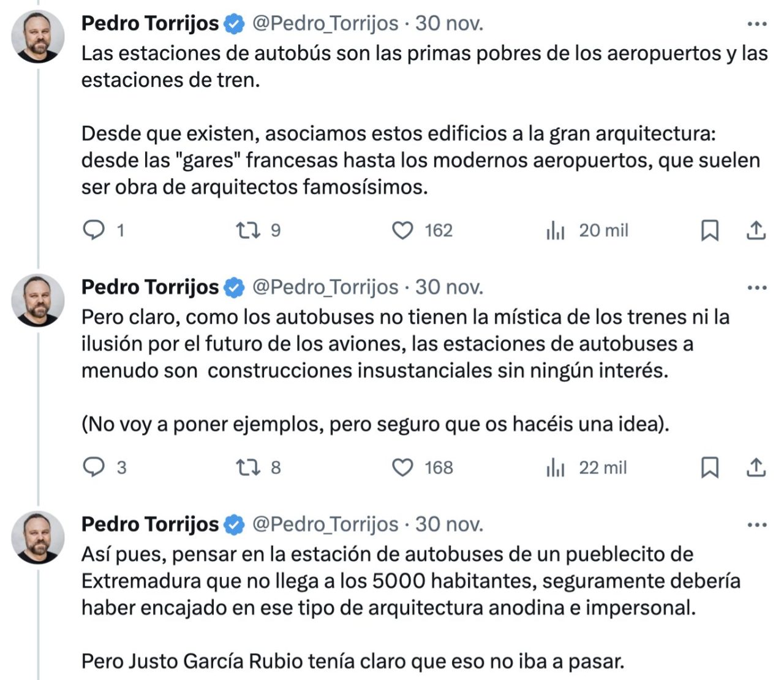Open the 30 nov. timestamp of third tweet
Image resolution: width=784 pixels, height=680 pixels.
click(449, 524)
